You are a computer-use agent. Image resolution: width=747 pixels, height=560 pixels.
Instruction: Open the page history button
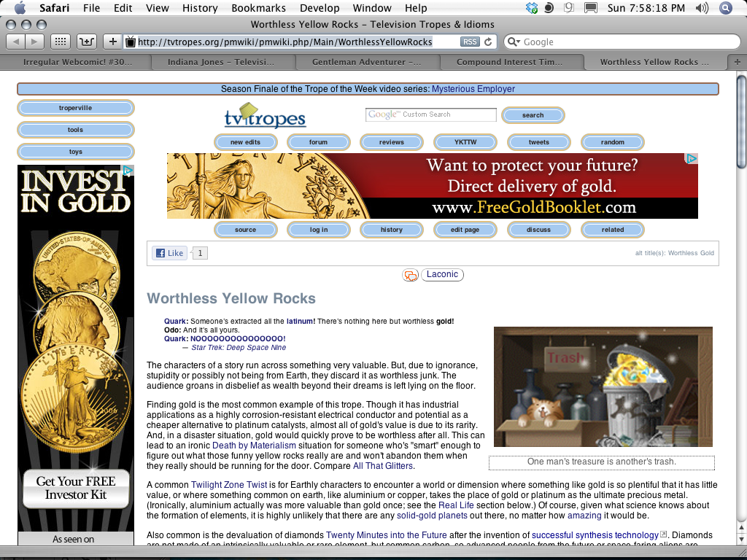(392, 230)
